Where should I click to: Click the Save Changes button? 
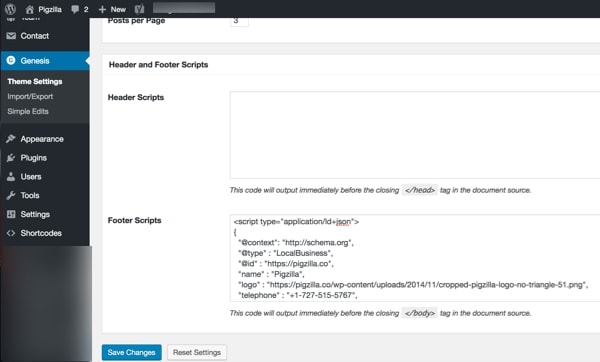tap(132, 352)
